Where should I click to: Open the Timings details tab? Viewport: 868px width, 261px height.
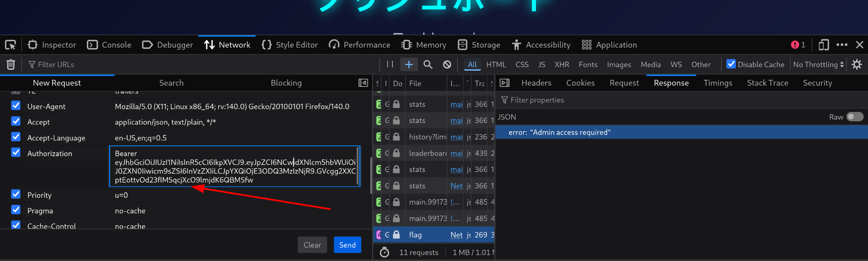click(x=718, y=83)
